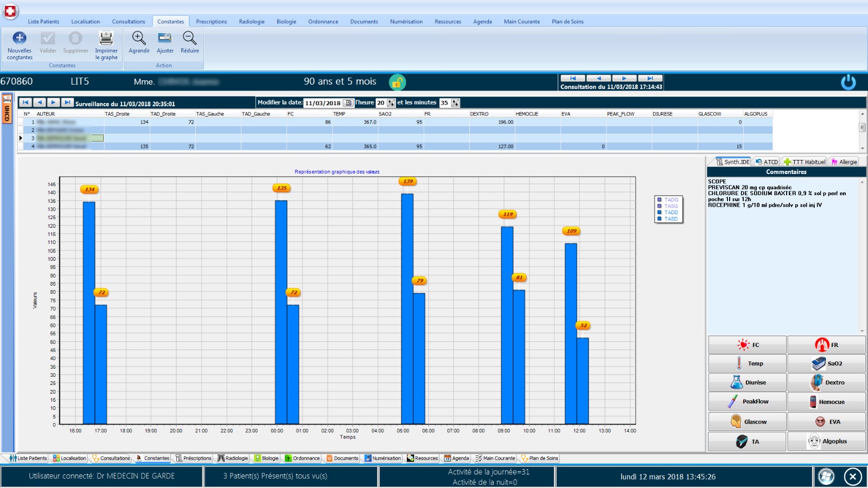The image size is (868, 488).
Task: Open Numérisation in the bottom bar
Action: click(x=382, y=458)
